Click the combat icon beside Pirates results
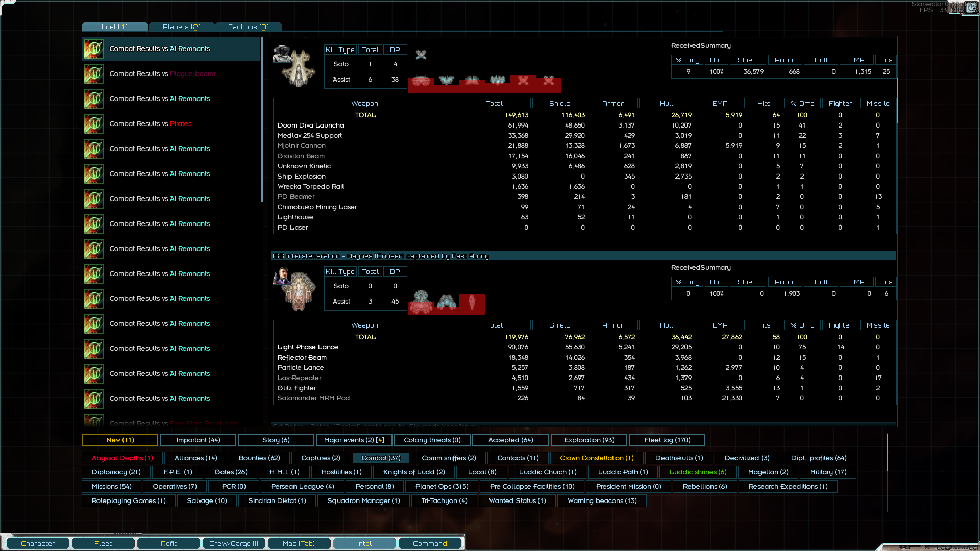 coord(94,124)
